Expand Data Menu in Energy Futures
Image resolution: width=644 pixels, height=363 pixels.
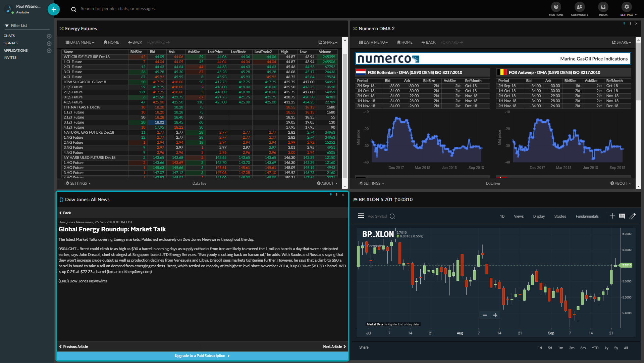coord(80,42)
